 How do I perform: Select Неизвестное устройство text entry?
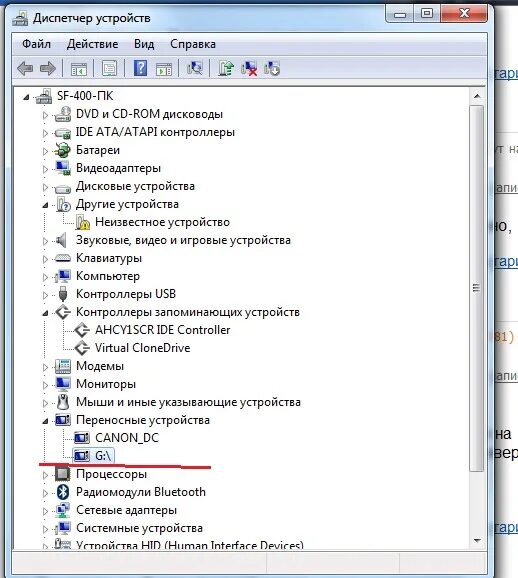point(162,222)
